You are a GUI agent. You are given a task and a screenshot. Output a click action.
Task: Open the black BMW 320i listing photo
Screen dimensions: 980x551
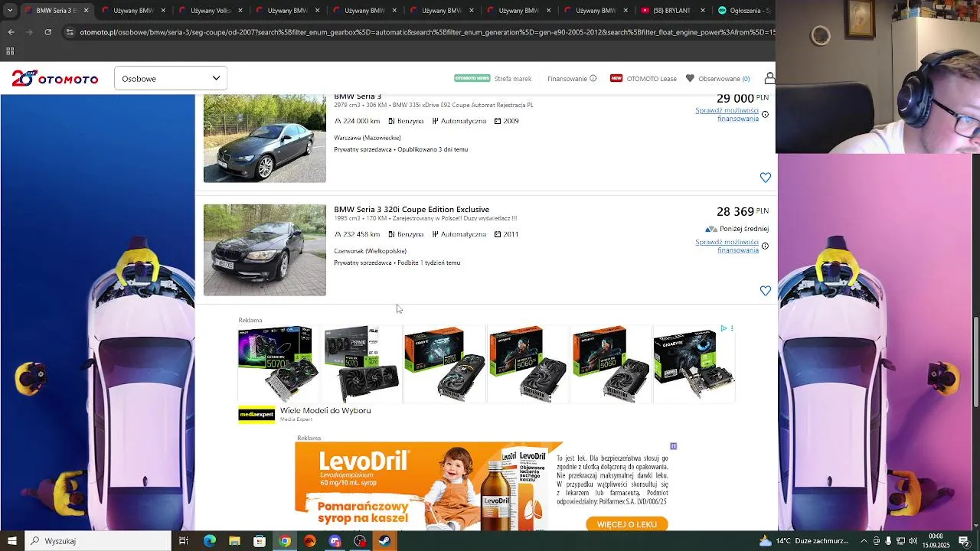tap(265, 250)
